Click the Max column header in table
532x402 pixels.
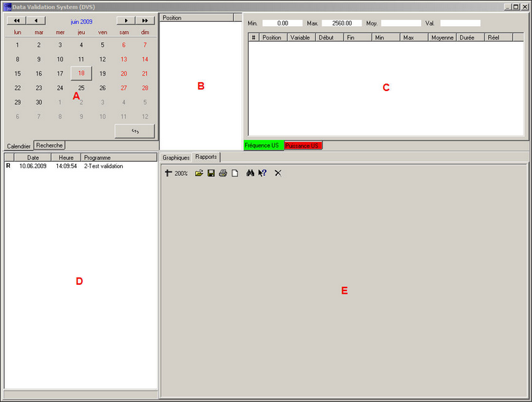pos(414,37)
